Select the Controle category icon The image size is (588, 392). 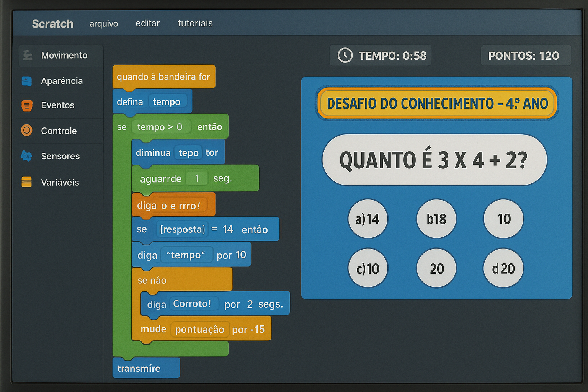(x=27, y=131)
